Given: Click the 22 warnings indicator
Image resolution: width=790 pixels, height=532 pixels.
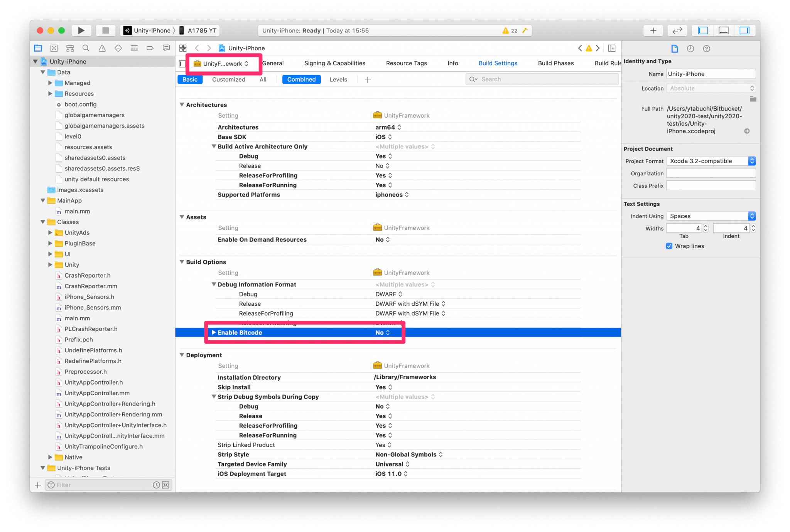Looking at the screenshot, I should click(509, 30).
